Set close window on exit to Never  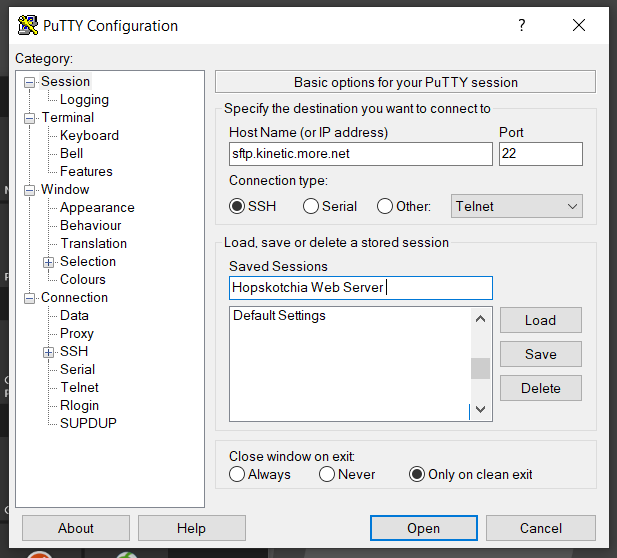pyautogui.click(x=327, y=474)
